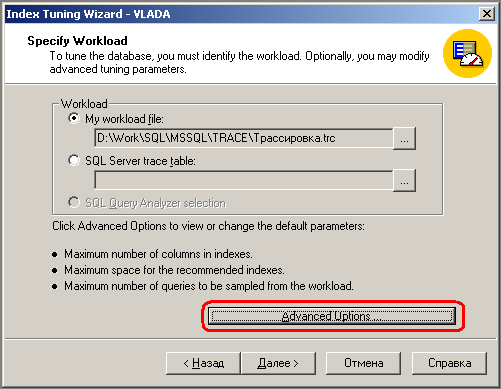This screenshot has height=389, width=501.
Task: Cancel the wizard via Отмена
Action: click(x=363, y=363)
